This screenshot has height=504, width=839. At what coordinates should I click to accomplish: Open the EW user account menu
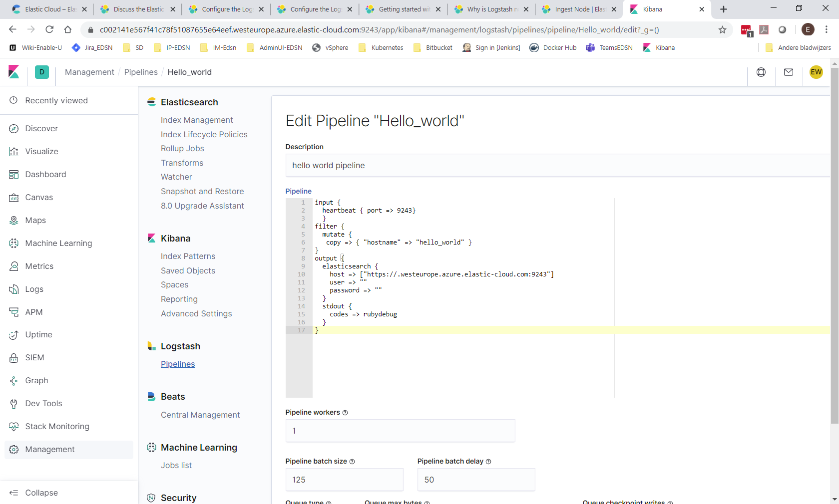point(816,72)
